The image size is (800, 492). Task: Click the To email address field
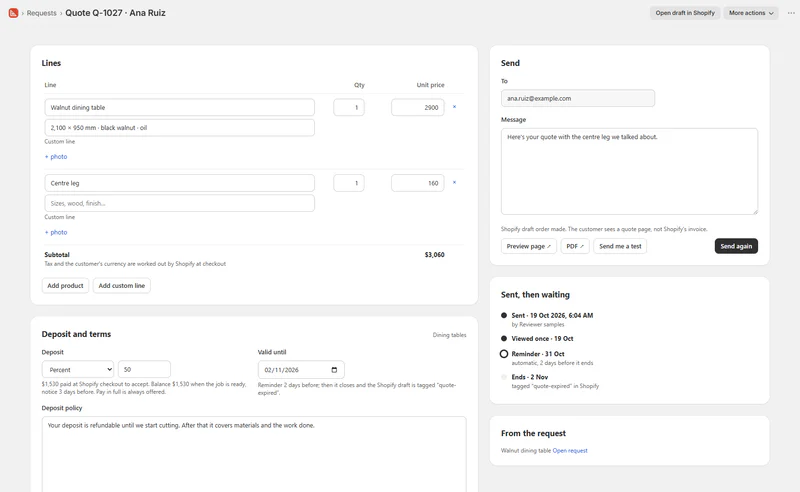pos(578,98)
